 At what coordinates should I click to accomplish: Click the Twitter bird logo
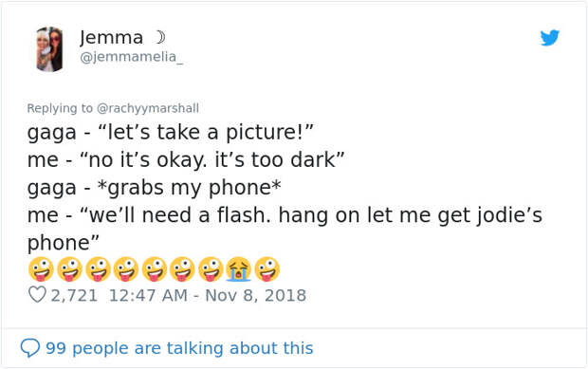point(550,38)
